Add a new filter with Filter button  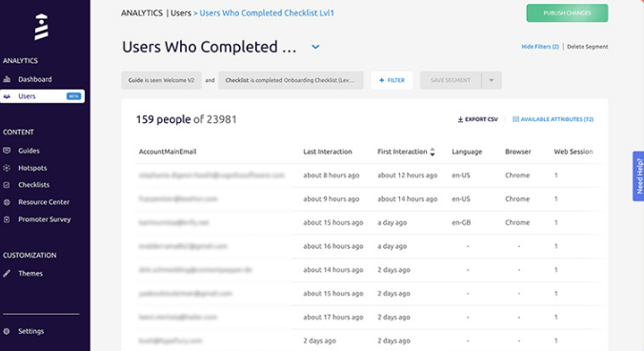392,80
